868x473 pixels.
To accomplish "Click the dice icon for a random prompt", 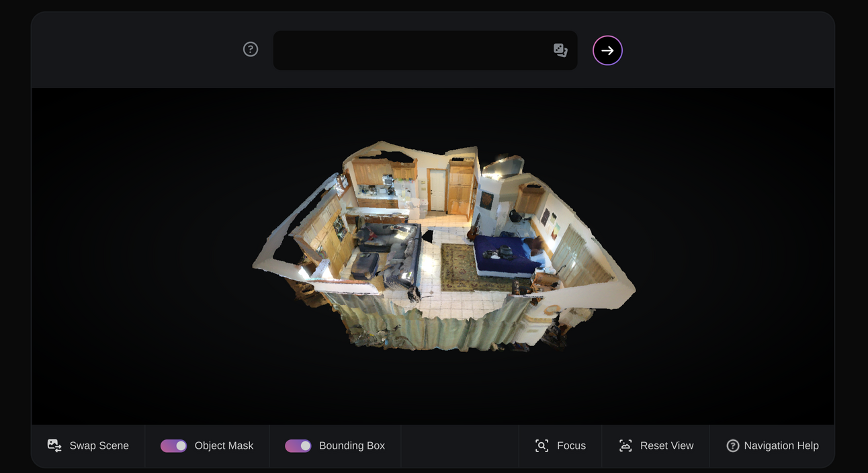I will (560, 50).
